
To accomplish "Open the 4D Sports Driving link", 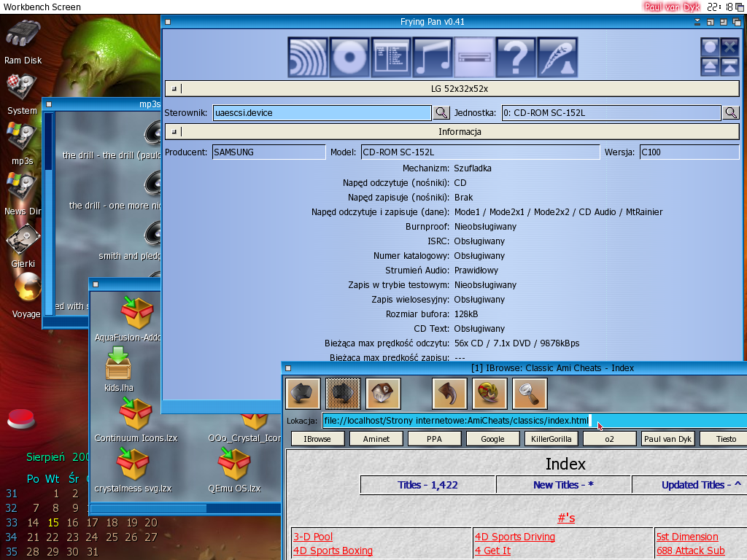I will coord(515,537).
